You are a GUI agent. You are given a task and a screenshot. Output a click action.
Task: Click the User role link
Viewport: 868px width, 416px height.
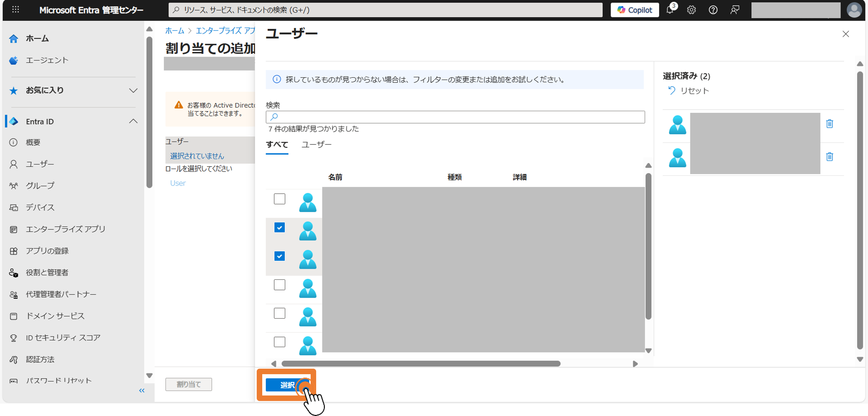pos(178,183)
